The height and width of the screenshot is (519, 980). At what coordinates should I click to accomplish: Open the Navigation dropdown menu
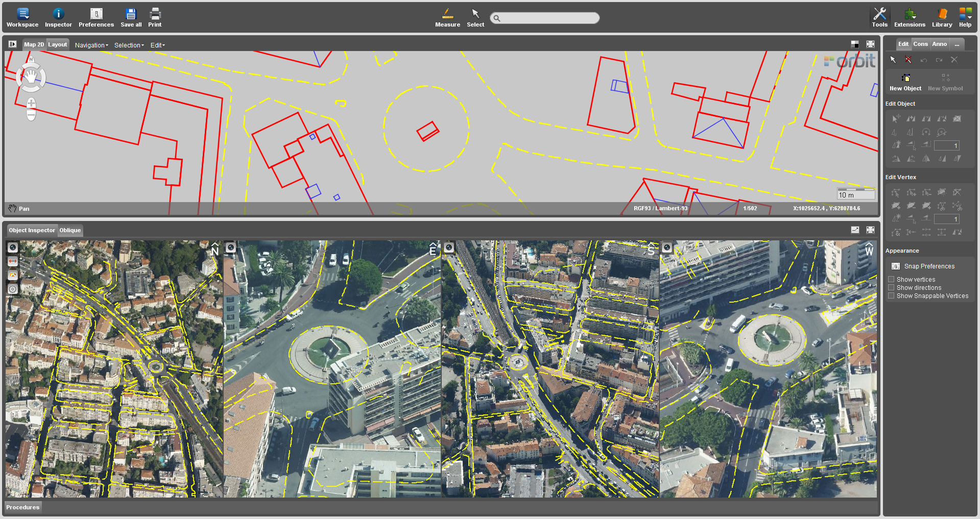point(90,45)
